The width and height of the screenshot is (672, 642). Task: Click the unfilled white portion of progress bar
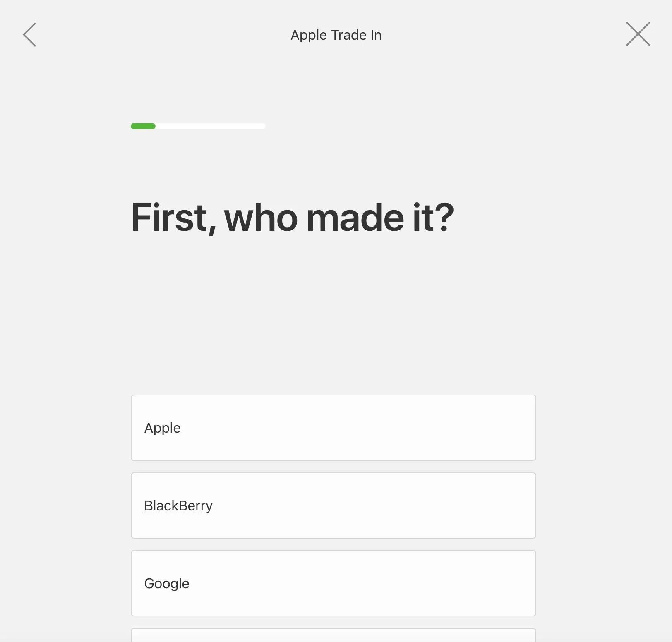(211, 126)
